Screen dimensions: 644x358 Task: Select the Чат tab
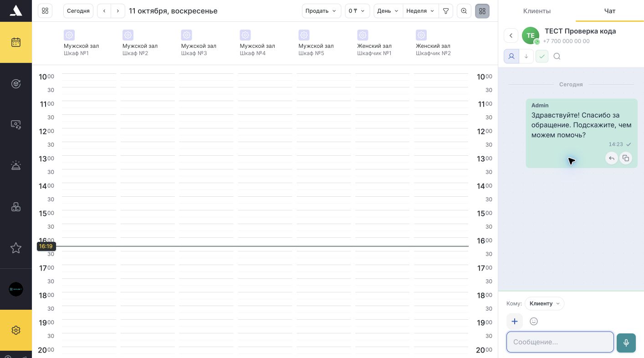(610, 11)
